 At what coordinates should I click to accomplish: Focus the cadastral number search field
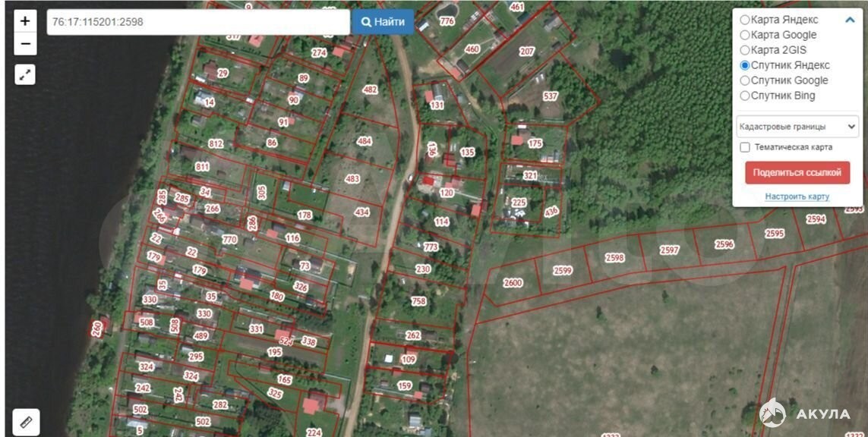click(x=197, y=22)
